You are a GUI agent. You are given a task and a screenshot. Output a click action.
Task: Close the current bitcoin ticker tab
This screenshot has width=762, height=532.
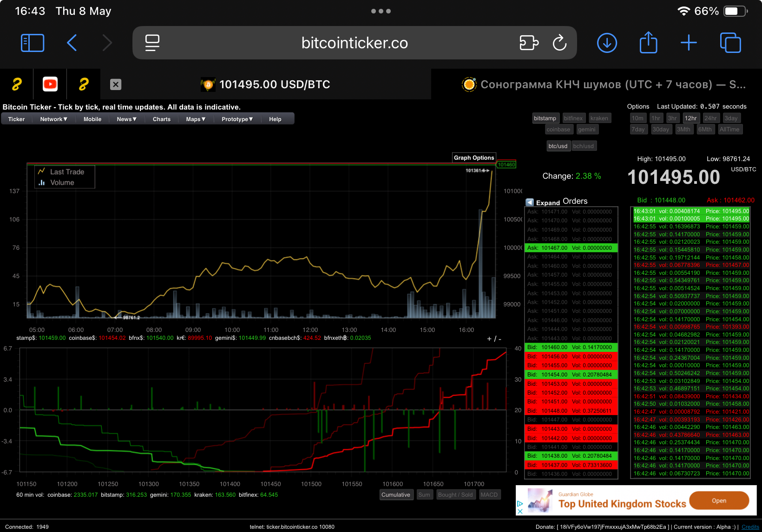[x=116, y=84]
